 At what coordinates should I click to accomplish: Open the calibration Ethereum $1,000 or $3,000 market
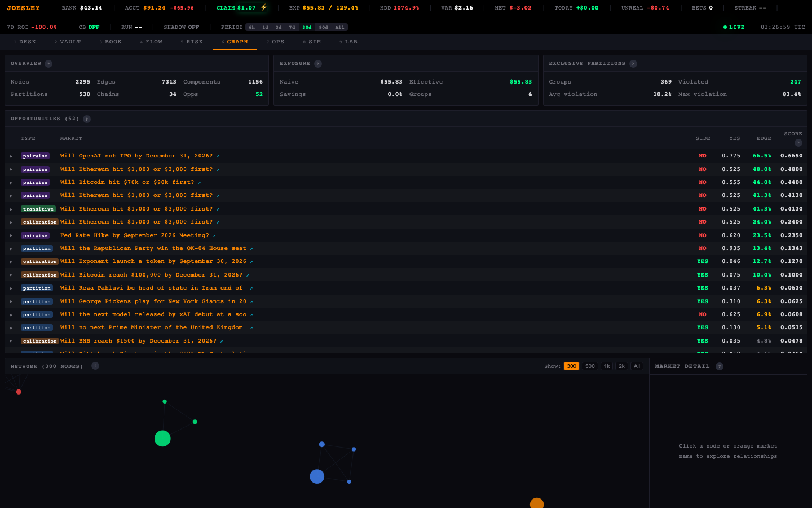click(x=136, y=222)
